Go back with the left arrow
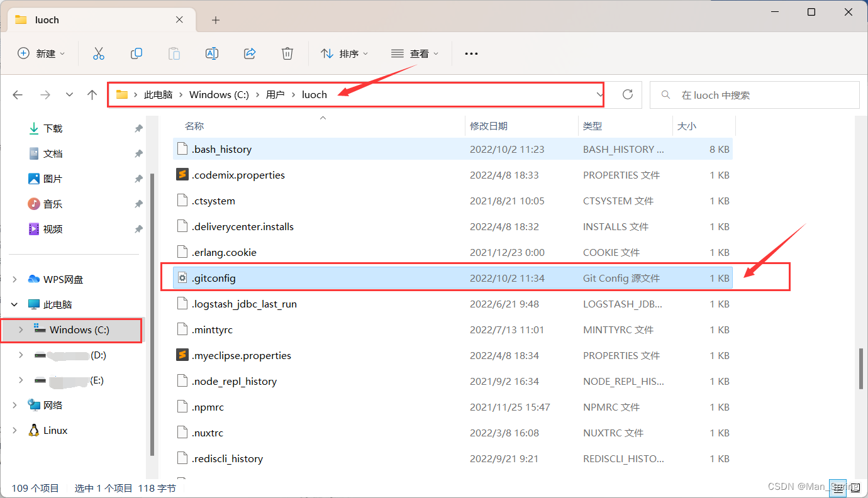The width and height of the screenshot is (868, 498). (18, 95)
